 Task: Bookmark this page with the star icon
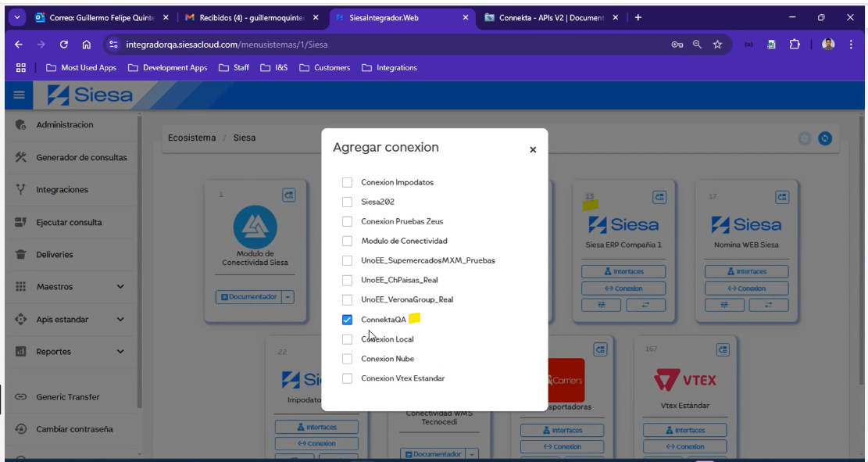point(717,45)
